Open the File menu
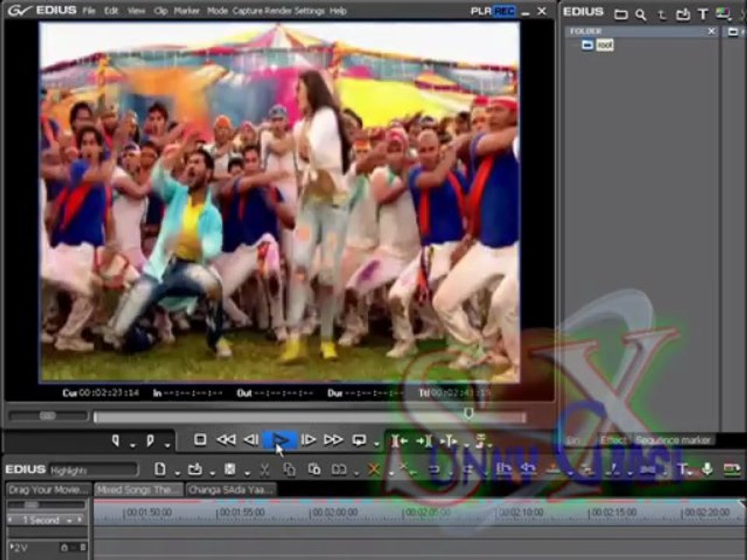Viewport: 747px width, 560px height. tap(89, 10)
